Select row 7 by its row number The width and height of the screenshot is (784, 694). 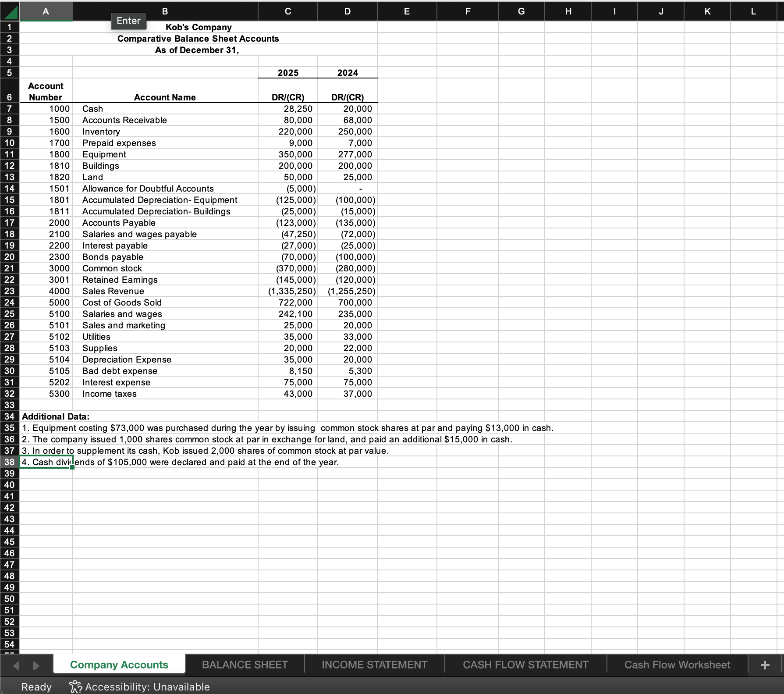coord(9,109)
